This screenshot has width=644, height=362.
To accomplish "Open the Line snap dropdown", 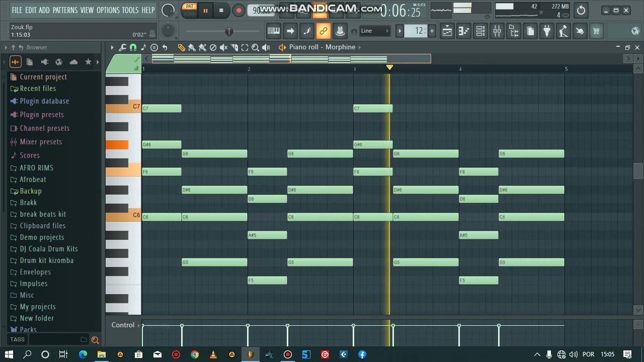I will coord(375,31).
